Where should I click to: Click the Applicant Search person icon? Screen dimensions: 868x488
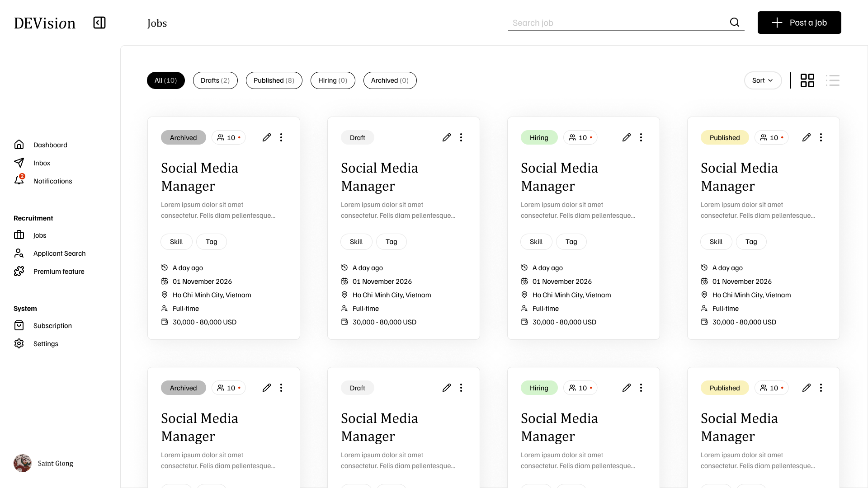(19, 253)
